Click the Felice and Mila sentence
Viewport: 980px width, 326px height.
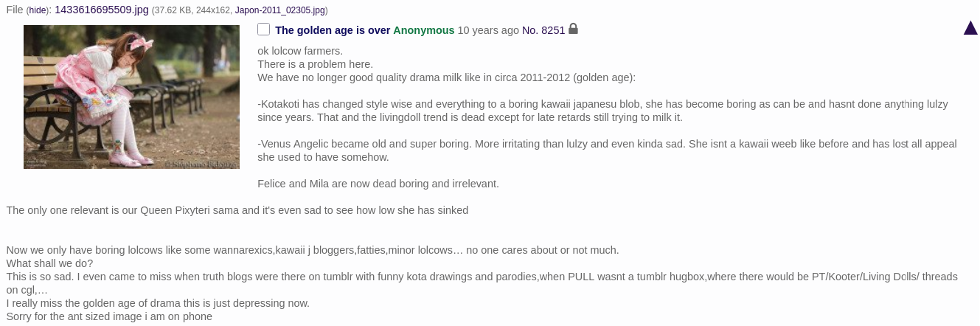coord(378,184)
